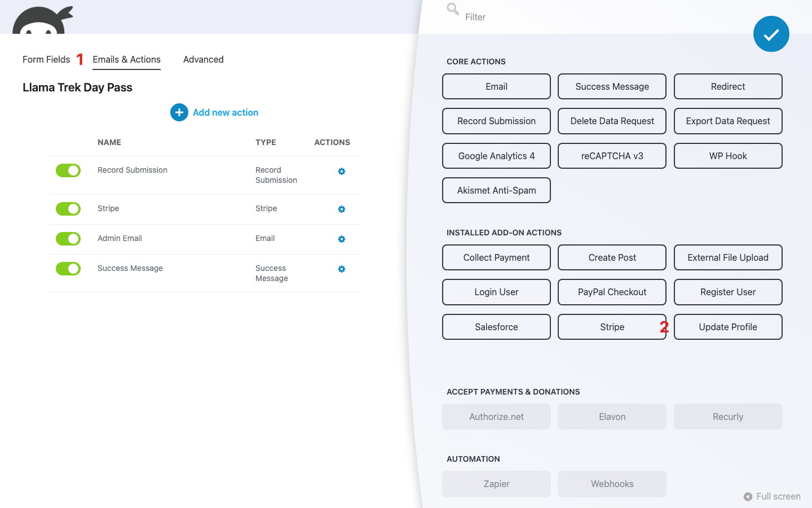This screenshot has height=508, width=812.
Task: Choose the Redirect action
Action: point(728,86)
